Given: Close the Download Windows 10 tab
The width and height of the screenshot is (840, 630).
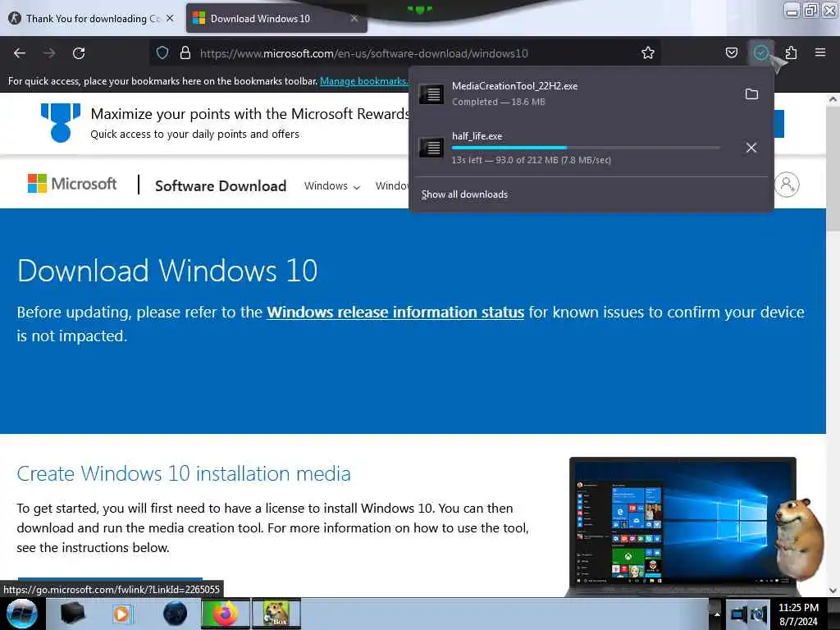Looking at the screenshot, I should [354, 18].
